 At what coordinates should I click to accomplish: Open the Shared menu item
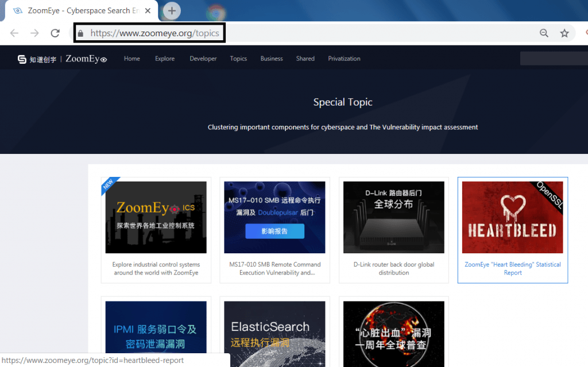tap(305, 59)
